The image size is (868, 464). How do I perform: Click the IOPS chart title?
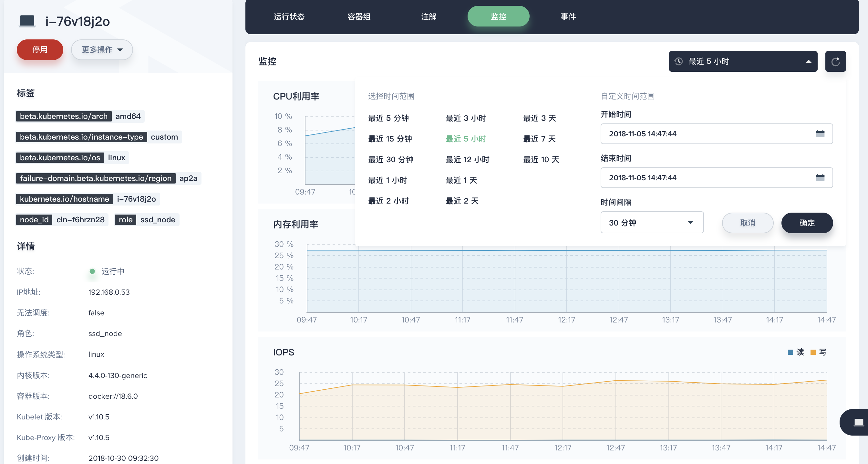coord(284,352)
